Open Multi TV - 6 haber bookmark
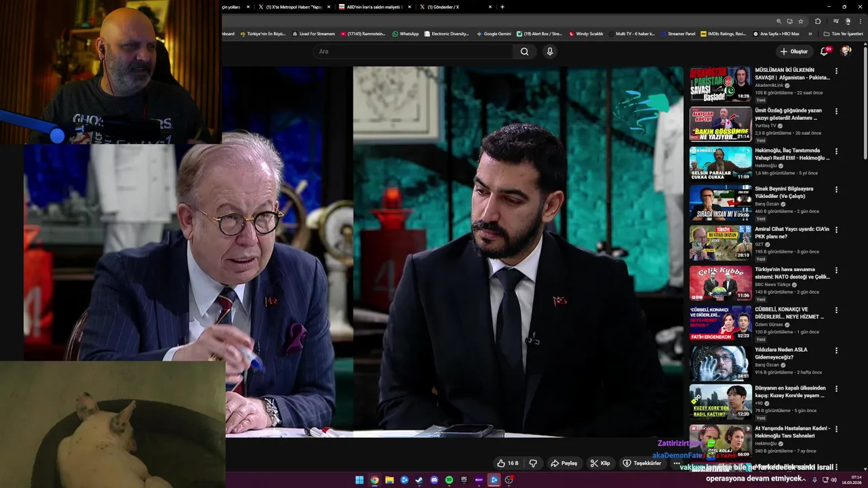 632,33
